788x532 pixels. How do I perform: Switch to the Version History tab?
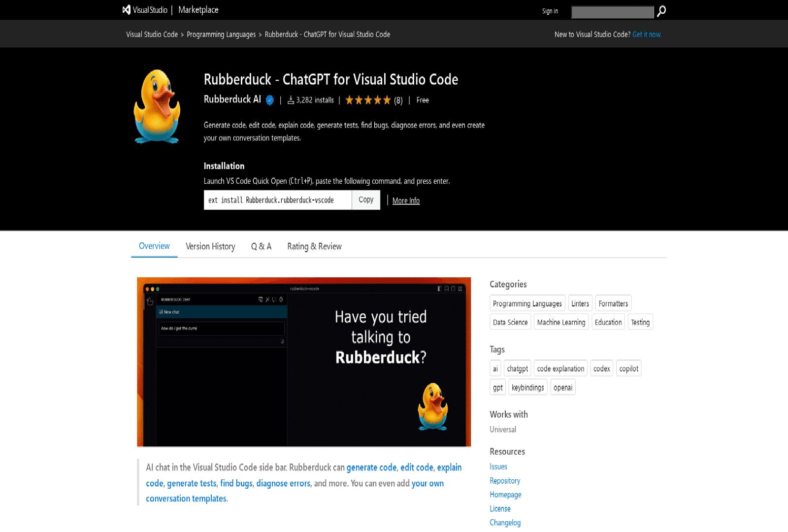(x=210, y=246)
